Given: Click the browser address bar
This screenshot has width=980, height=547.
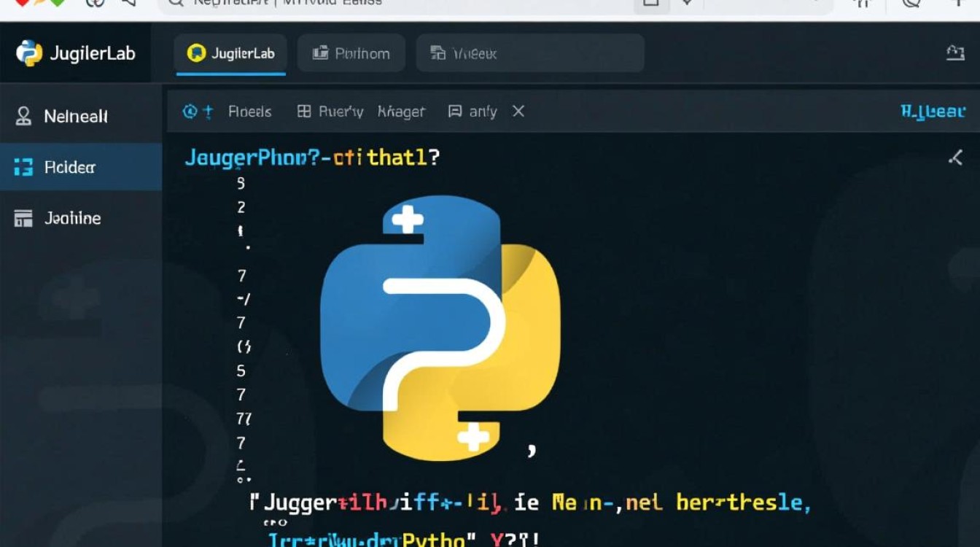Looking at the screenshot, I should [401, 3].
